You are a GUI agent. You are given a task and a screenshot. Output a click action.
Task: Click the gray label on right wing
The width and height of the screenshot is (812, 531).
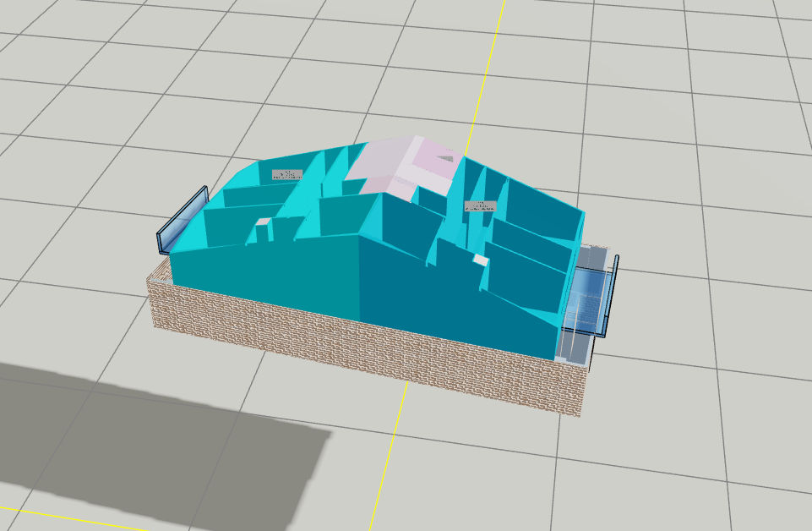[480, 205]
